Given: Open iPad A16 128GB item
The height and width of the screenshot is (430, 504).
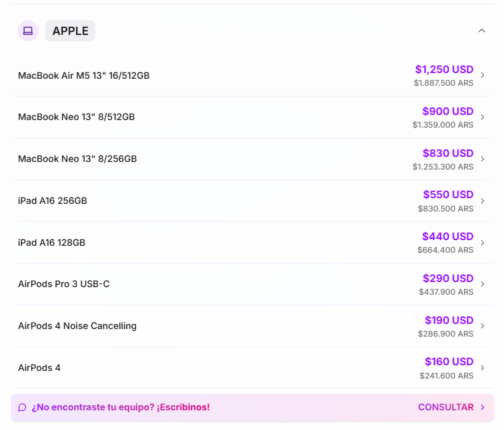Looking at the screenshot, I should point(253,243).
